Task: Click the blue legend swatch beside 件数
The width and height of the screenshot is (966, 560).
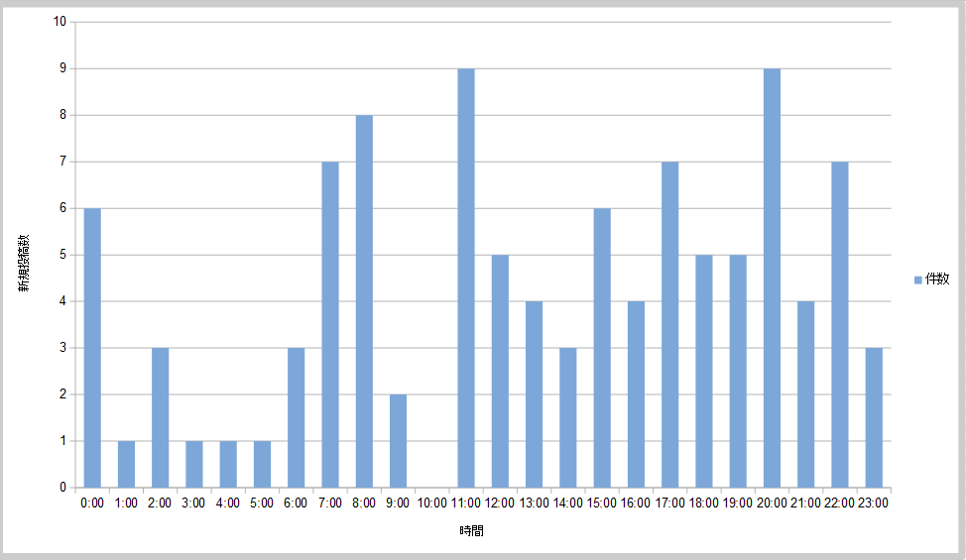Action: [x=917, y=280]
